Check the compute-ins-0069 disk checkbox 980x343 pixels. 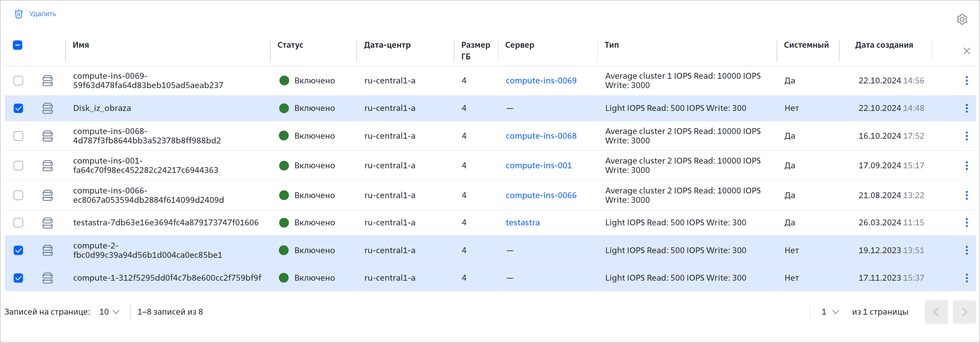pyautogui.click(x=18, y=80)
